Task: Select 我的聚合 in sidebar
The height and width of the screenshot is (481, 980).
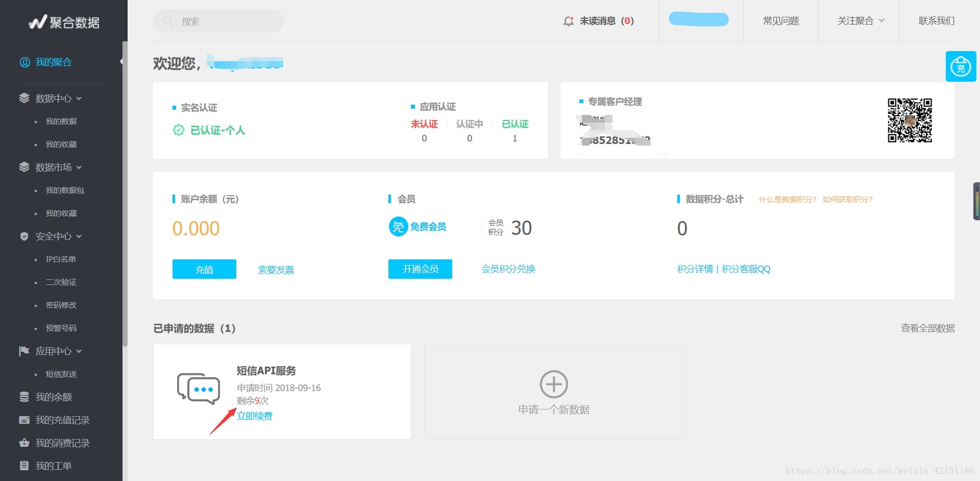Action: 54,62
